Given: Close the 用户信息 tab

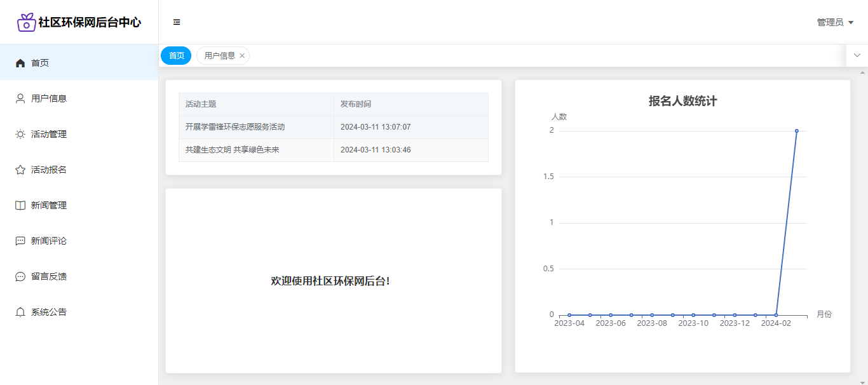Looking at the screenshot, I should point(242,56).
